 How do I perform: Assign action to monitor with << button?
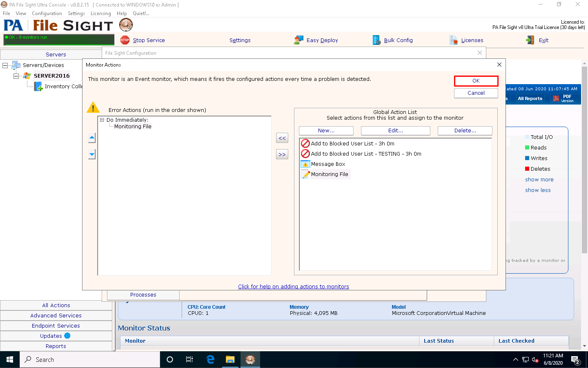pyautogui.click(x=282, y=138)
